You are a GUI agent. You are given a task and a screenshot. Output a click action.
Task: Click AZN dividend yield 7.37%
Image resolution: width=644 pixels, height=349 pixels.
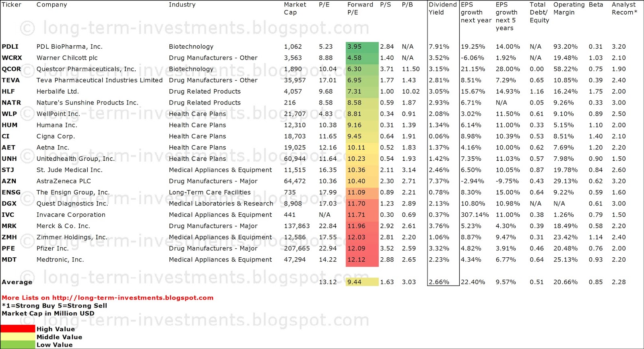coord(439,181)
